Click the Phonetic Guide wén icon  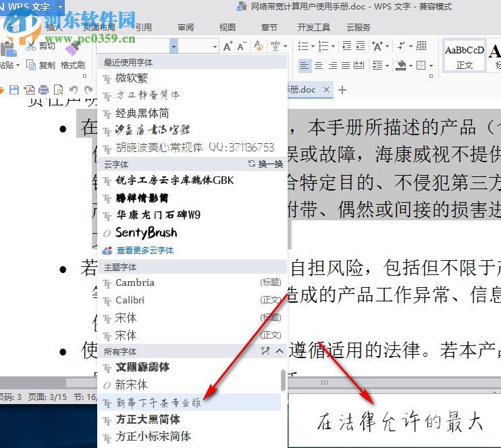275,46
